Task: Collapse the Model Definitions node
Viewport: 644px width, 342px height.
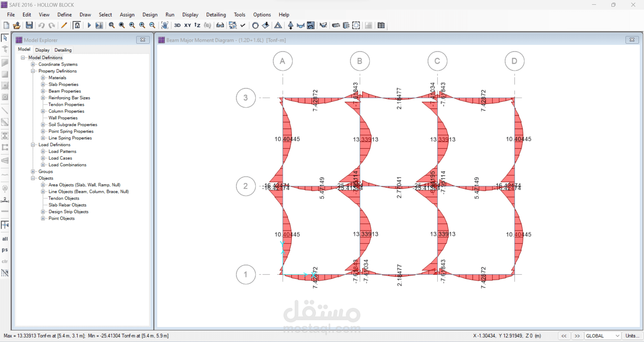Action: tap(23, 58)
